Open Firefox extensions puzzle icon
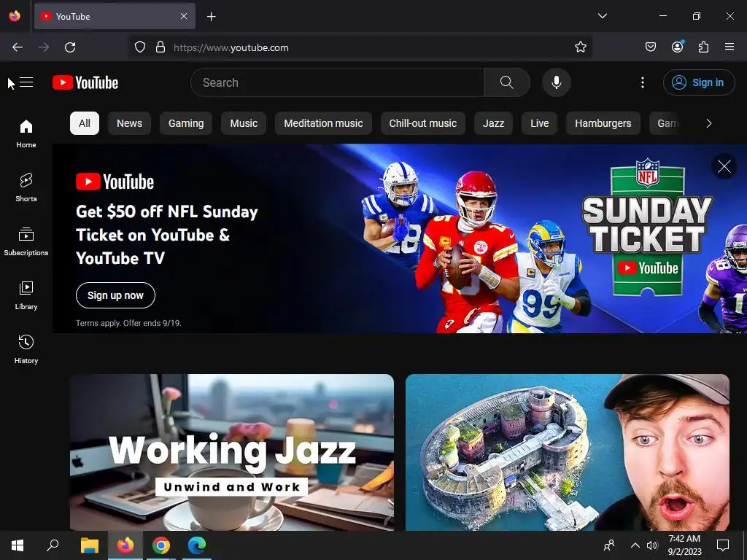Screen dimensions: 747x560 tap(703, 47)
